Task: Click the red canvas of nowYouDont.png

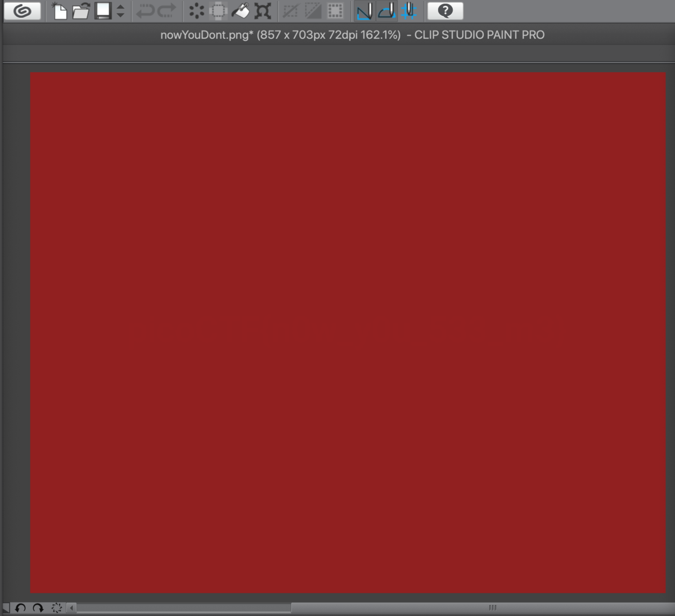Action: tap(349, 332)
